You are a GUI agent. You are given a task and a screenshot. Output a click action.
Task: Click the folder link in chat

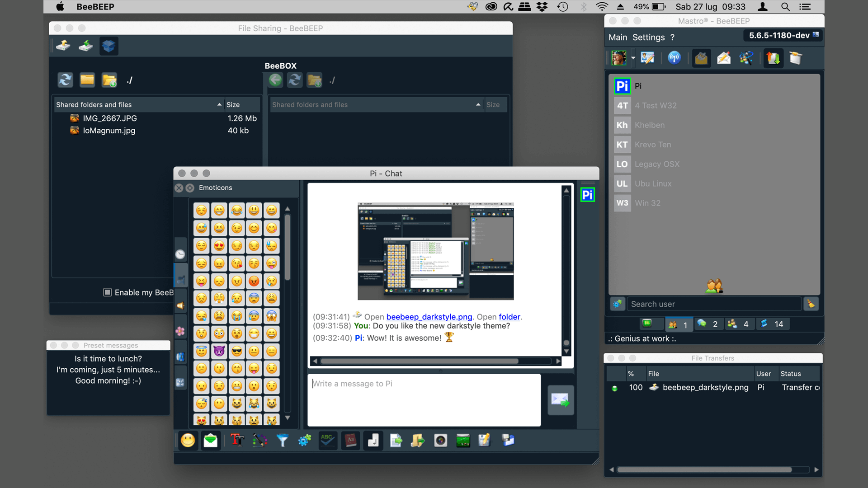[509, 317]
